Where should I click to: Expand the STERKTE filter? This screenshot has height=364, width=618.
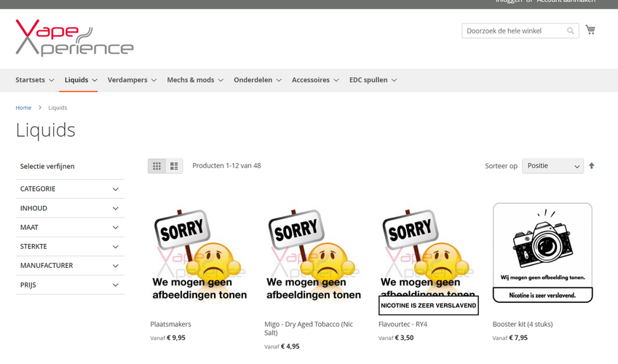pos(70,247)
